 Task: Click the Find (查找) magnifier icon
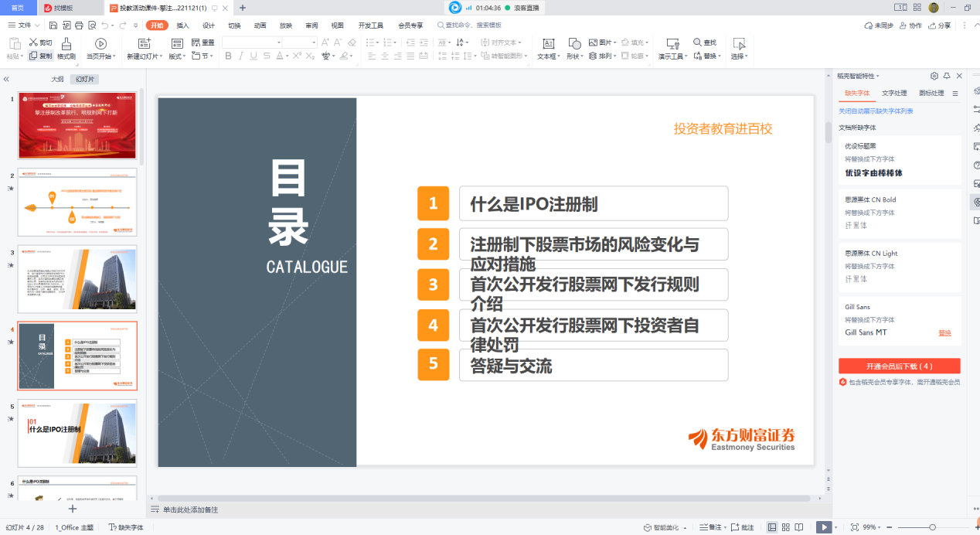click(x=697, y=43)
